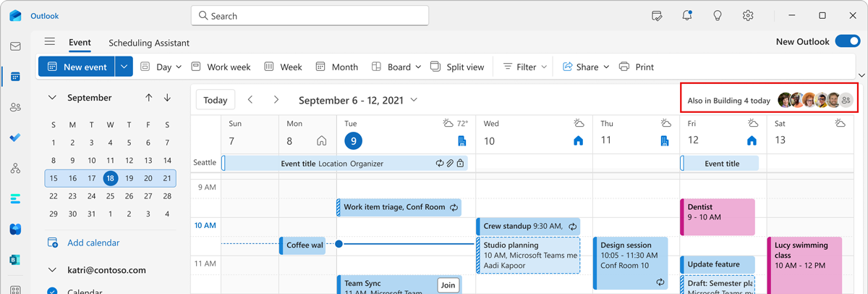
Task: Expand the New event dropdown arrow
Action: click(124, 67)
